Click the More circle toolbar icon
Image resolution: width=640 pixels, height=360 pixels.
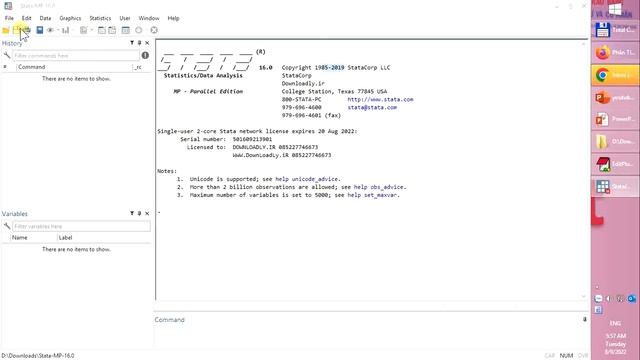(139, 30)
